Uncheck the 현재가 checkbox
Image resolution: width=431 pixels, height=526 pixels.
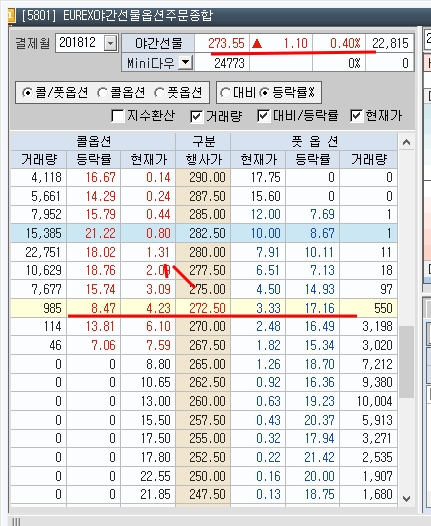[x=356, y=116]
